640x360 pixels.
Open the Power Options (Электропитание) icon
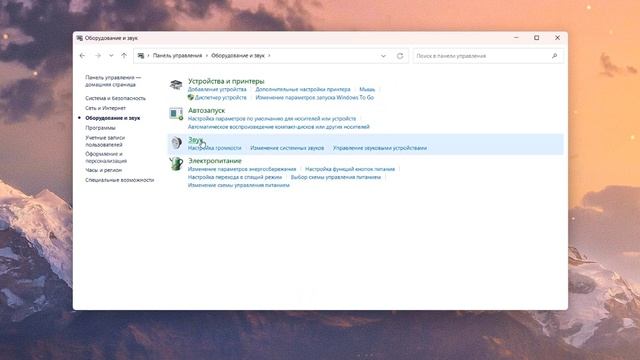click(176, 164)
